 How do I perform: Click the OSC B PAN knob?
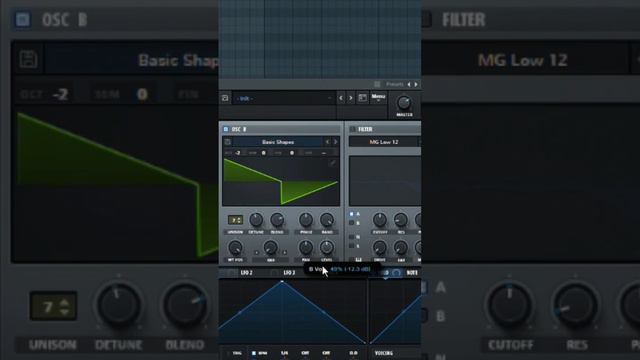[x=306, y=248]
